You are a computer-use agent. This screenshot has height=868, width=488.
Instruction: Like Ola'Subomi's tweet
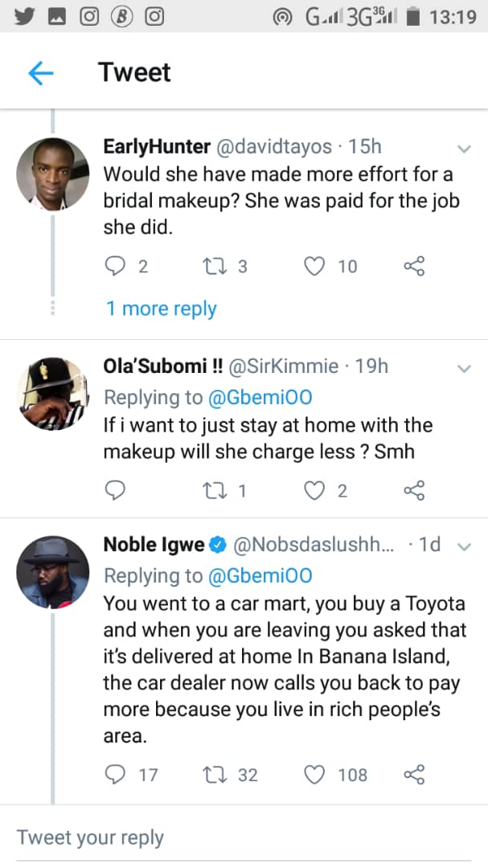(314, 490)
